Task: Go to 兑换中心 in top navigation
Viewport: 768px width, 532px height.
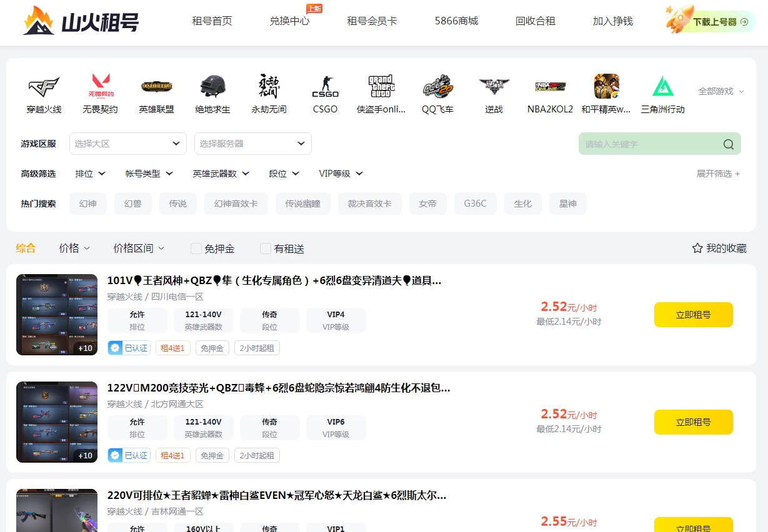Action: (289, 21)
